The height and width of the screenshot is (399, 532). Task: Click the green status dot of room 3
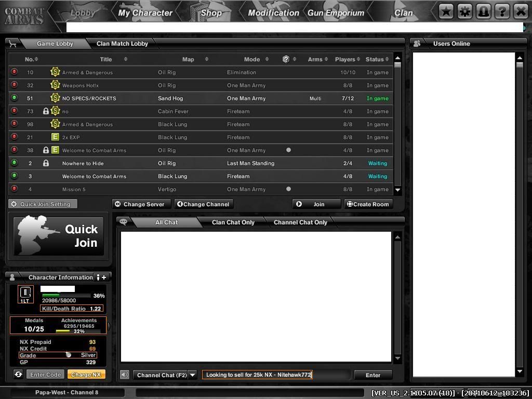click(x=14, y=176)
